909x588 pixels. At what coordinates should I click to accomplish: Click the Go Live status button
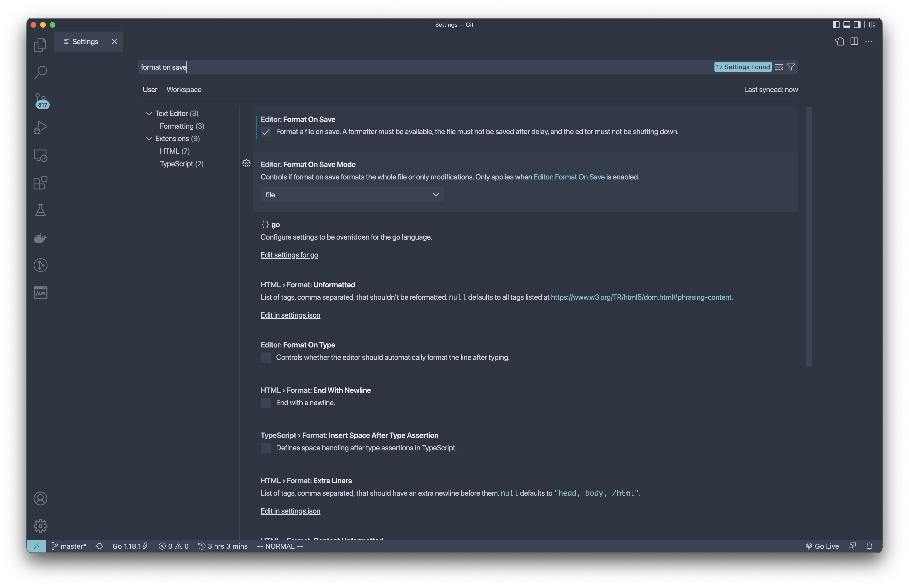[x=822, y=546]
